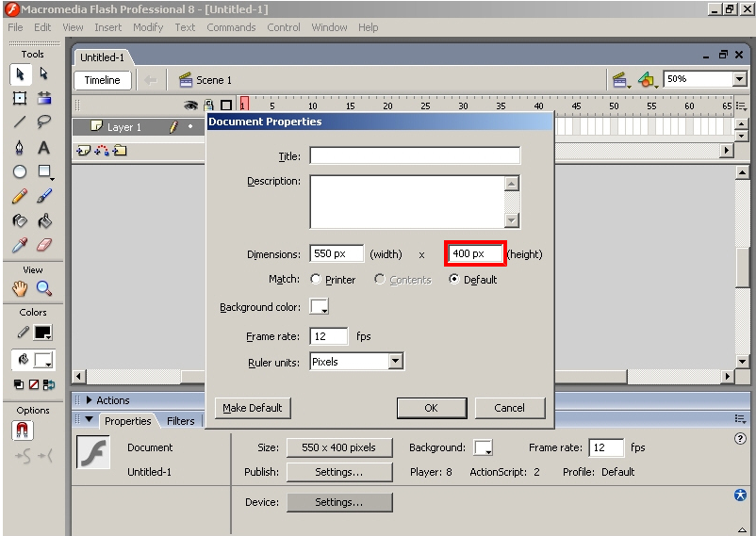Click the Black and White colors icon
This screenshot has width=756, height=536.
tap(18, 384)
